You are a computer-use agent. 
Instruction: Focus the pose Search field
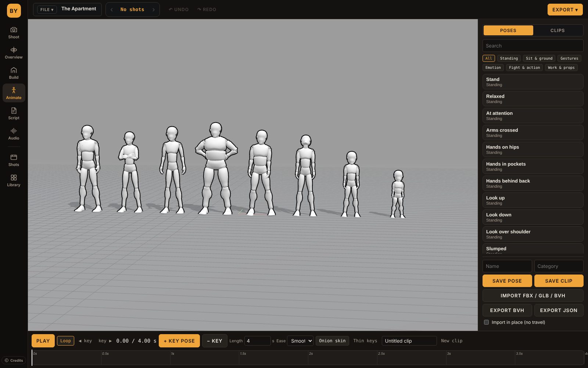coord(533,46)
